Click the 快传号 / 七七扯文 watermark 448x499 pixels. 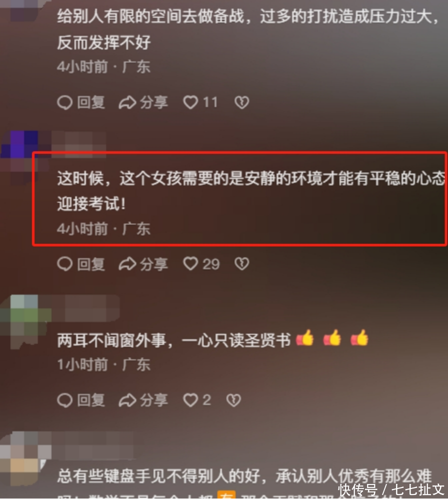click(x=391, y=490)
